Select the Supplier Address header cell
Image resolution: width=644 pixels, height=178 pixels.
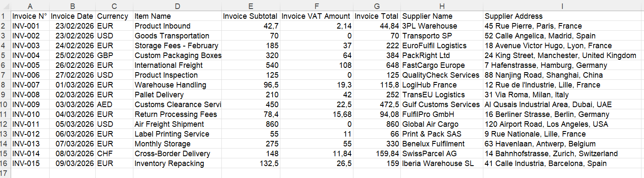point(563,16)
